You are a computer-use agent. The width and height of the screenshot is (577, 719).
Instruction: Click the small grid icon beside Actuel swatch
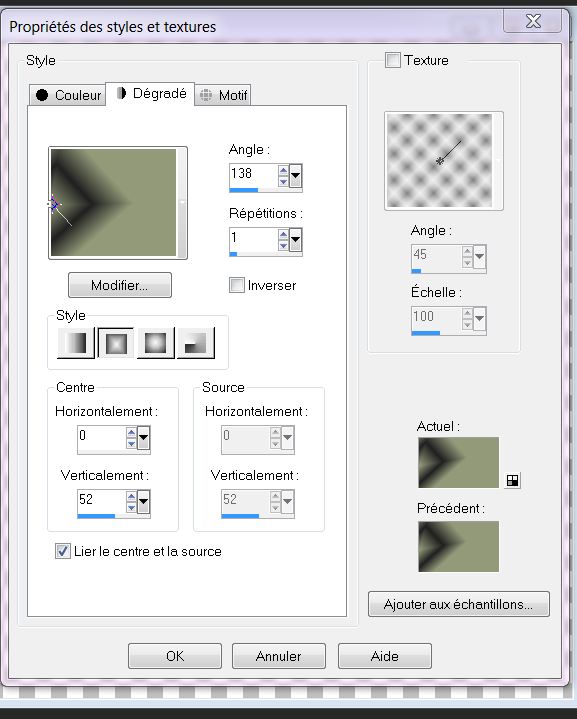pyautogui.click(x=512, y=481)
